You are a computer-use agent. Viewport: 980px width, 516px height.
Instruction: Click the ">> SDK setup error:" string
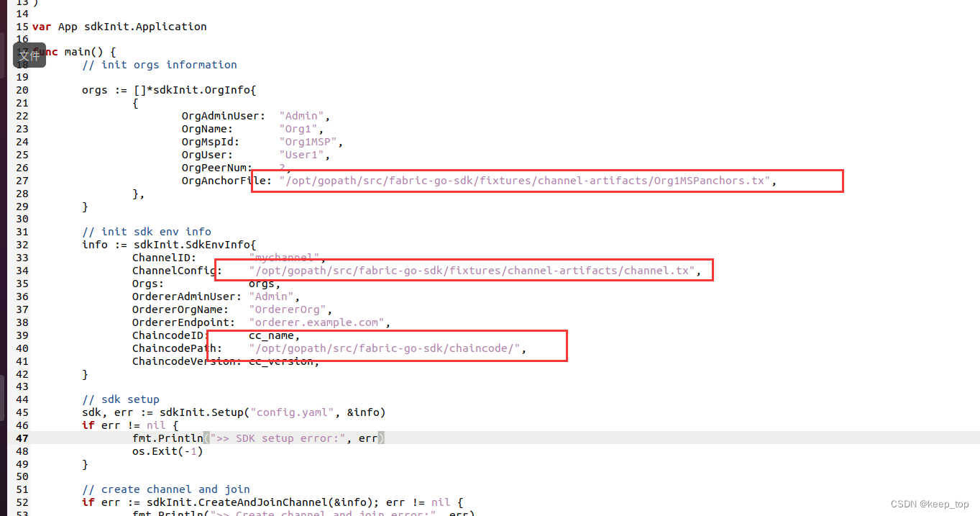[276, 438]
